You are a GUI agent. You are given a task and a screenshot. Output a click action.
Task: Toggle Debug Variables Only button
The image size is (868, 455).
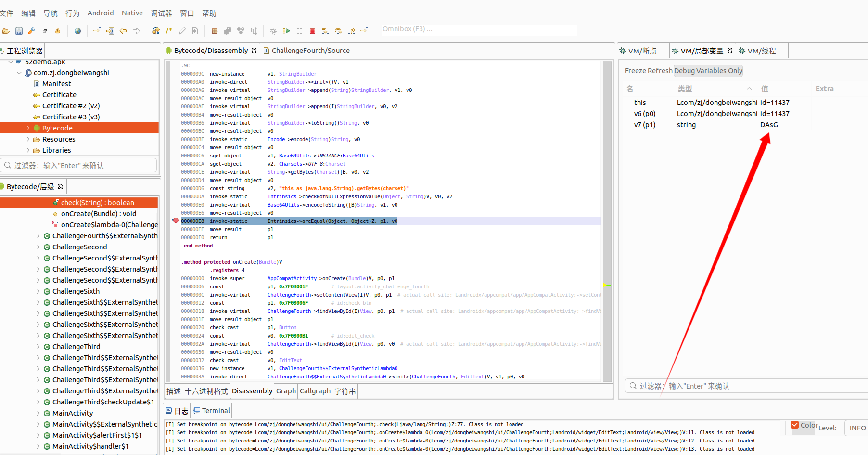pyautogui.click(x=708, y=71)
